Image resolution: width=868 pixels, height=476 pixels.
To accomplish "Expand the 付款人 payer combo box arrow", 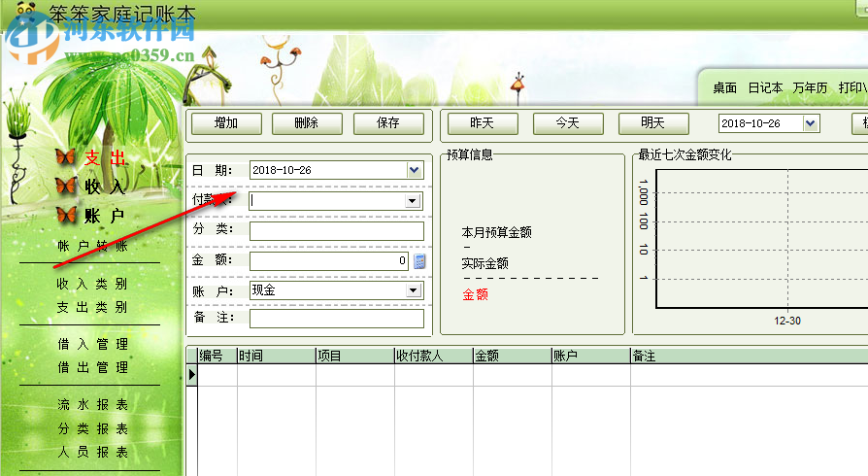I will click(x=413, y=200).
